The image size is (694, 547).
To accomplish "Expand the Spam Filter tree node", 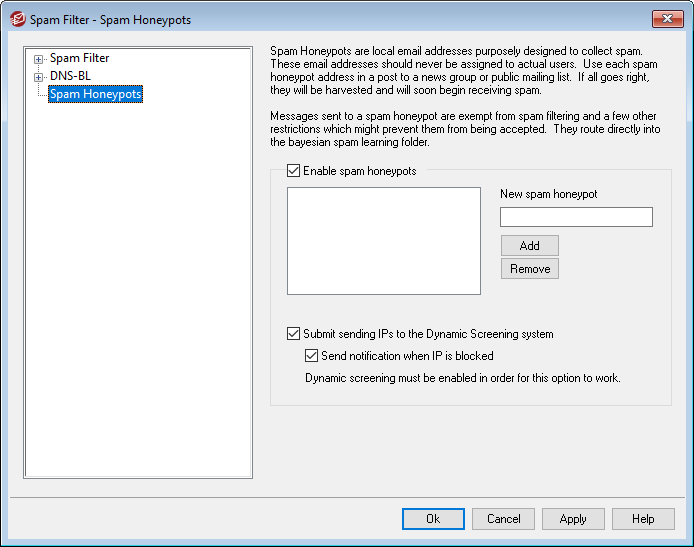I will [x=39, y=59].
